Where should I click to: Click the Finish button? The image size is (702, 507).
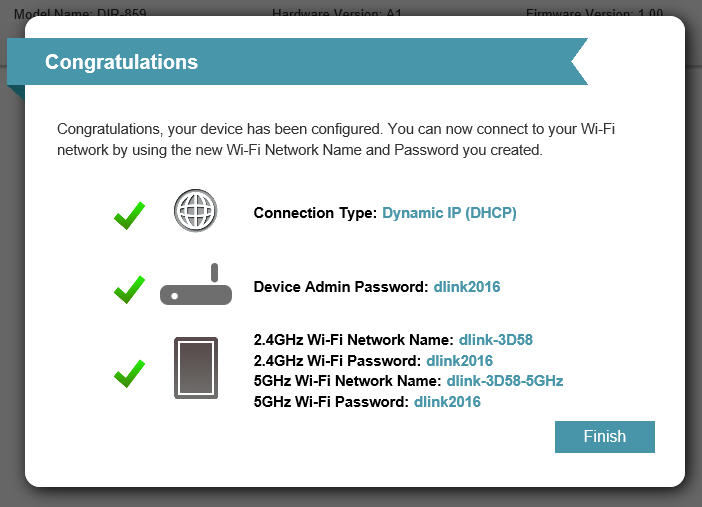[604, 437]
